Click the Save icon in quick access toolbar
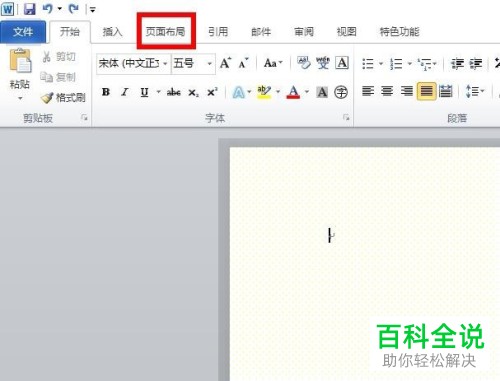Screen dimensions: 500x381 (x=30, y=9)
